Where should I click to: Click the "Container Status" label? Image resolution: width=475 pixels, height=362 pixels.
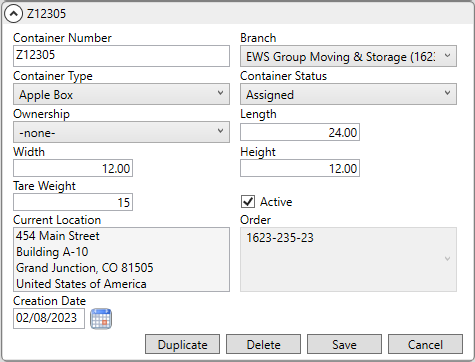click(283, 76)
